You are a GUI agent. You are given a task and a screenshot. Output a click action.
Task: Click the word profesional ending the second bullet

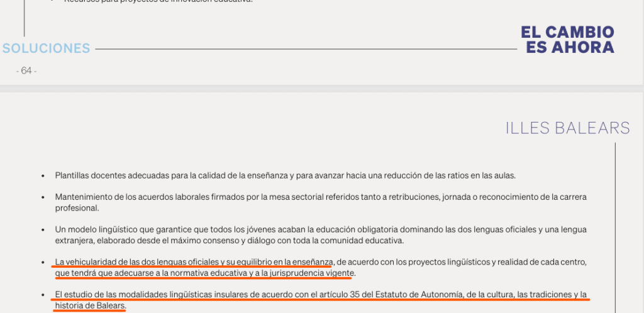pyautogui.click(x=77, y=208)
